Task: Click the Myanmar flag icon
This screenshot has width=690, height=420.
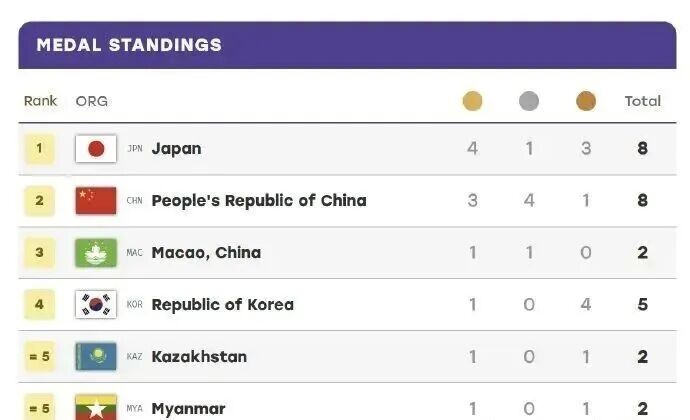Action: (96, 407)
